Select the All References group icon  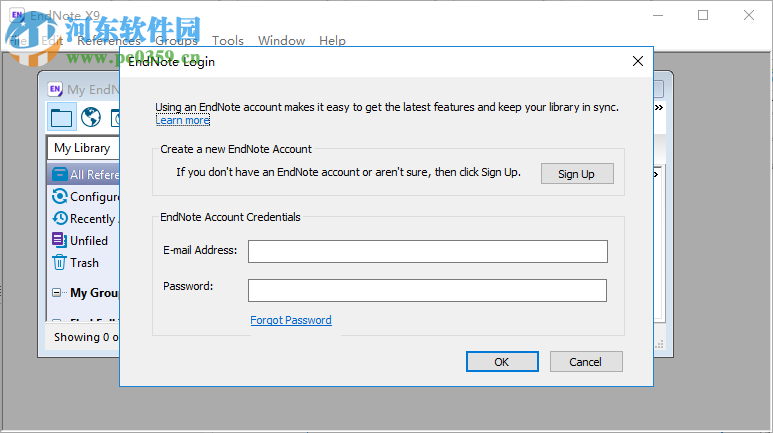tap(60, 175)
